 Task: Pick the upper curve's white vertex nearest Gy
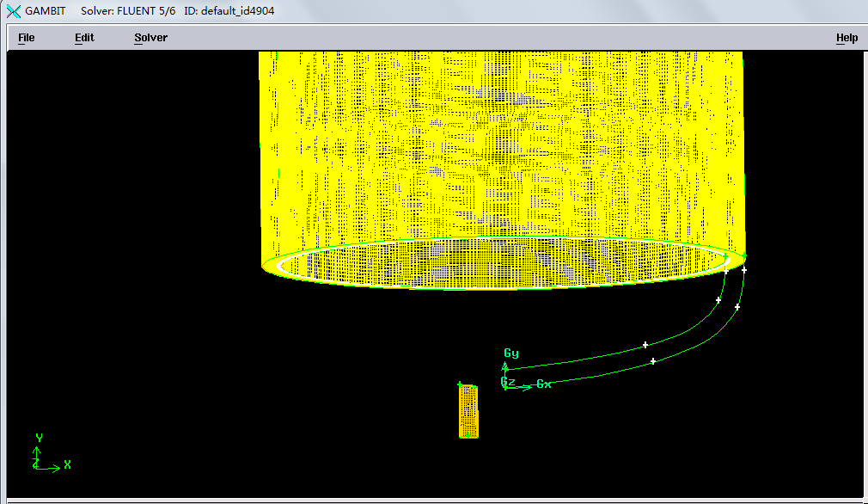645,345
